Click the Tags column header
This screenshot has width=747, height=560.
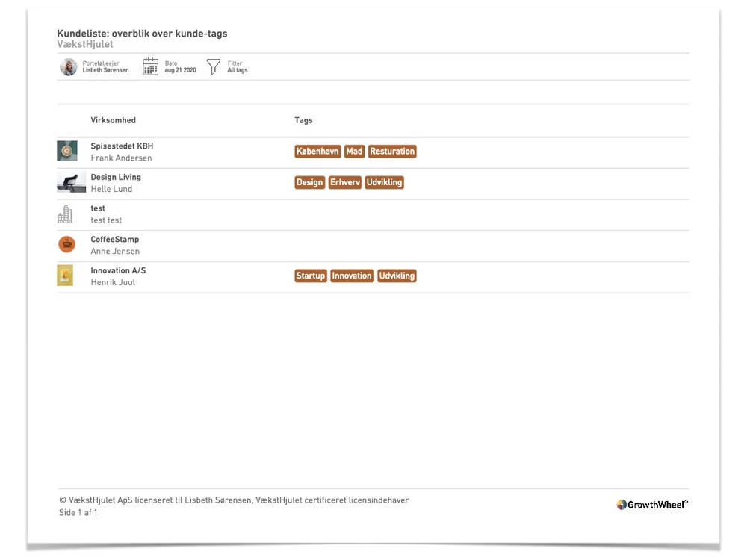[303, 120]
